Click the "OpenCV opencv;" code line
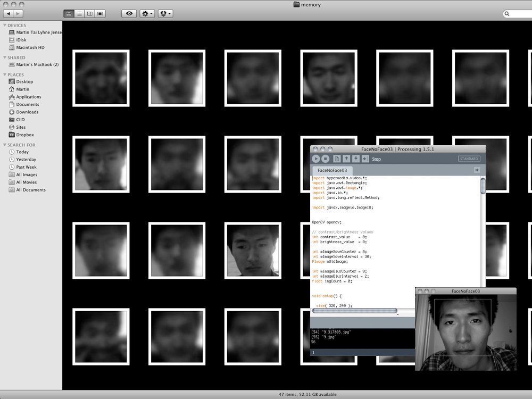 (327, 222)
